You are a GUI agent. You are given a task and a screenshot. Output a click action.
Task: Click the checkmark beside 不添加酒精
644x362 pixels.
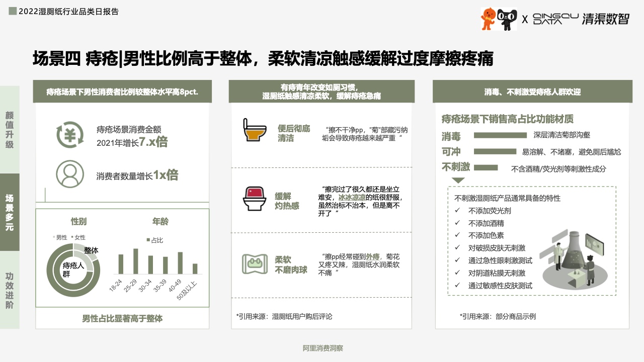[x=457, y=223]
